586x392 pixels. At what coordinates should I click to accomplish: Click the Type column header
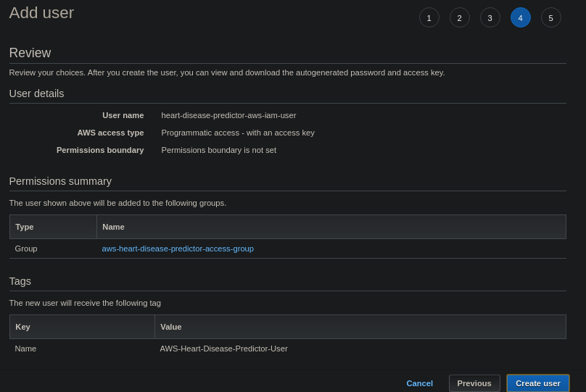tap(25, 227)
